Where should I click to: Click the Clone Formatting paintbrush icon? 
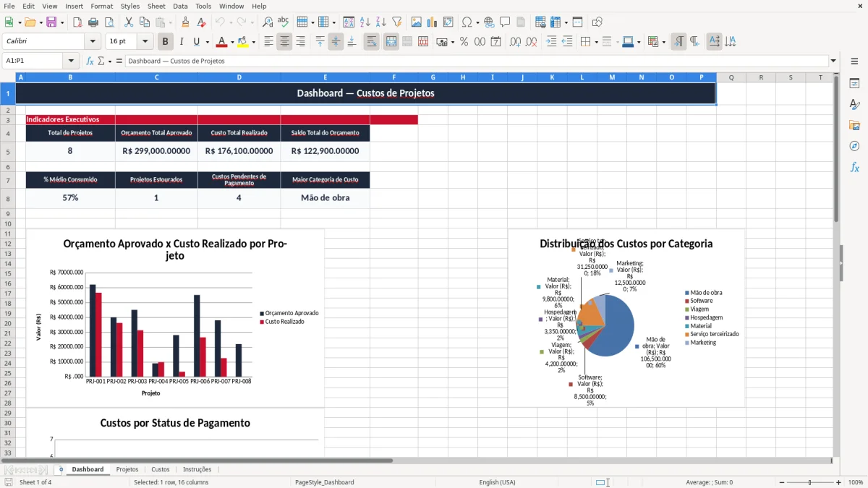(x=185, y=22)
